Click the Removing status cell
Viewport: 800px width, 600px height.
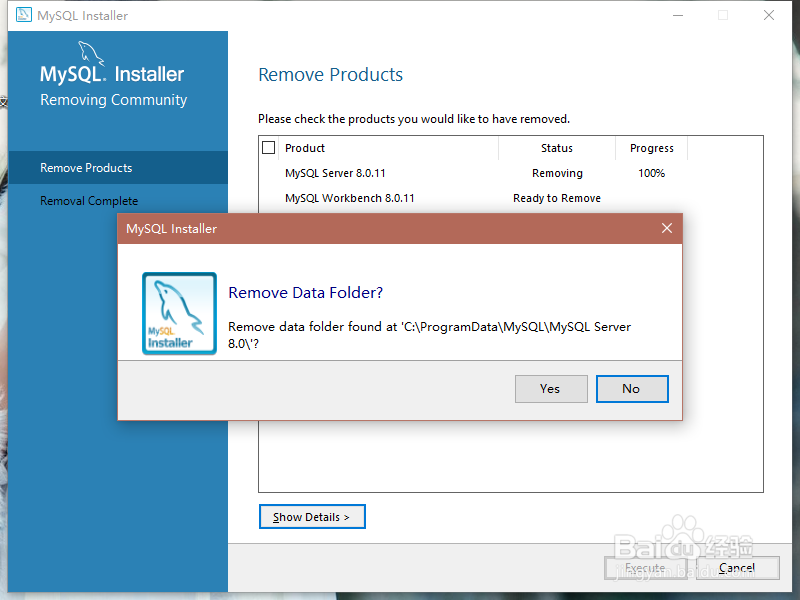(557, 173)
